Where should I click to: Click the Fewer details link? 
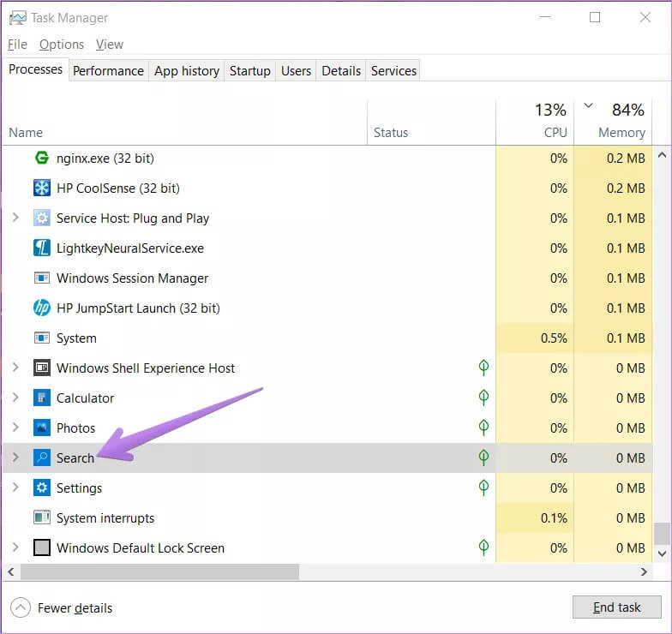[x=75, y=608]
